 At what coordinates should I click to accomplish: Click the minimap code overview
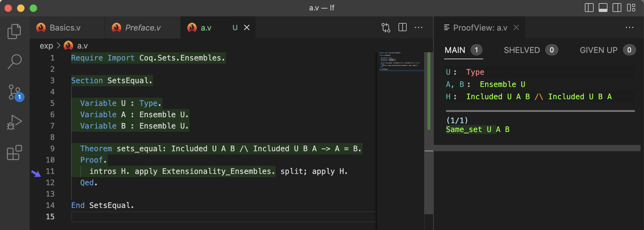[400, 61]
